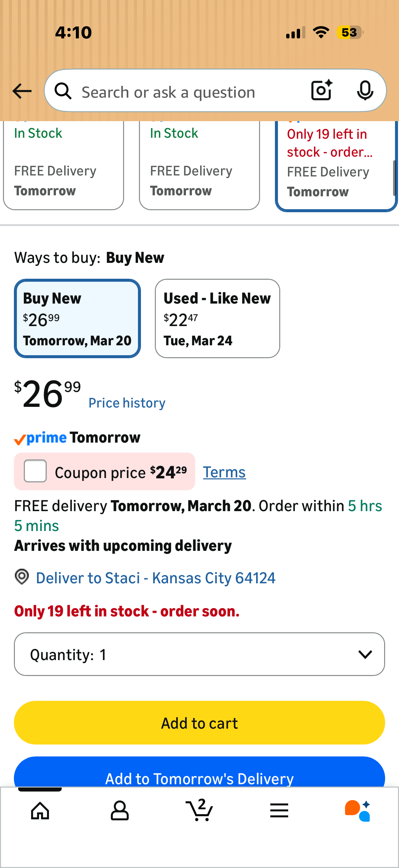Focus the search or ask field
Image resolution: width=399 pixels, height=868 pixels.
click(189, 92)
